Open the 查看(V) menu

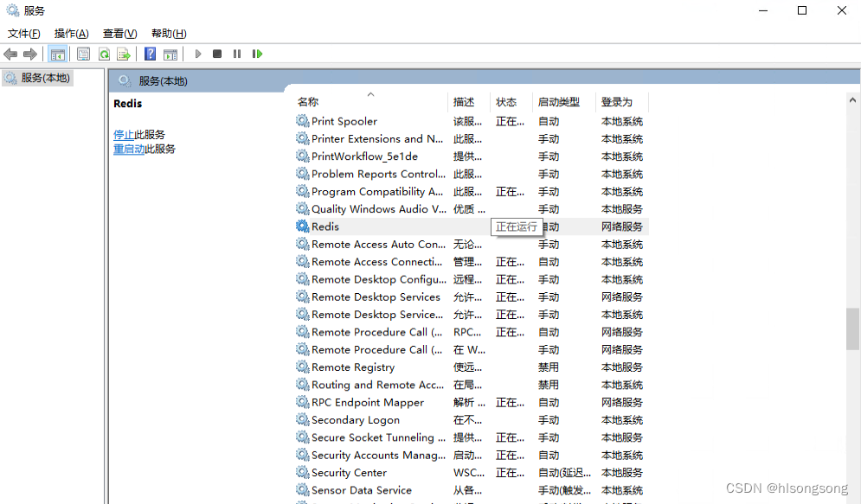pyautogui.click(x=119, y=34)
